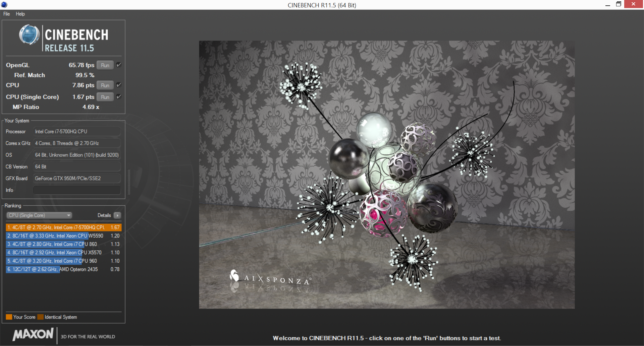The image size is (644, 346).
Task: Click the single core 1.67 pts score
Action: point(83,97)
